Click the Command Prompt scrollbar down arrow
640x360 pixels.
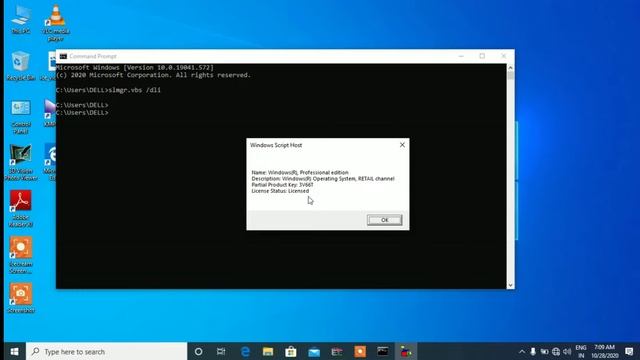click(x=510, y=285)
